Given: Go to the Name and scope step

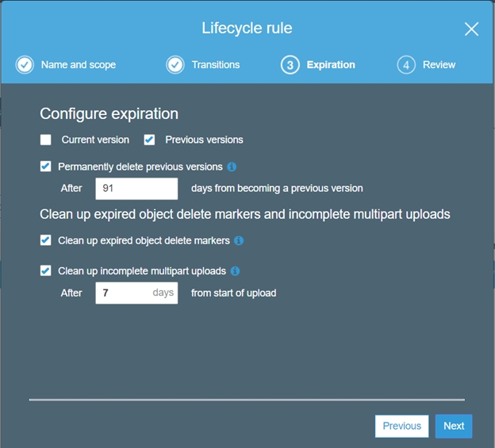Looking at the screenshot, I should coord(79,65).
